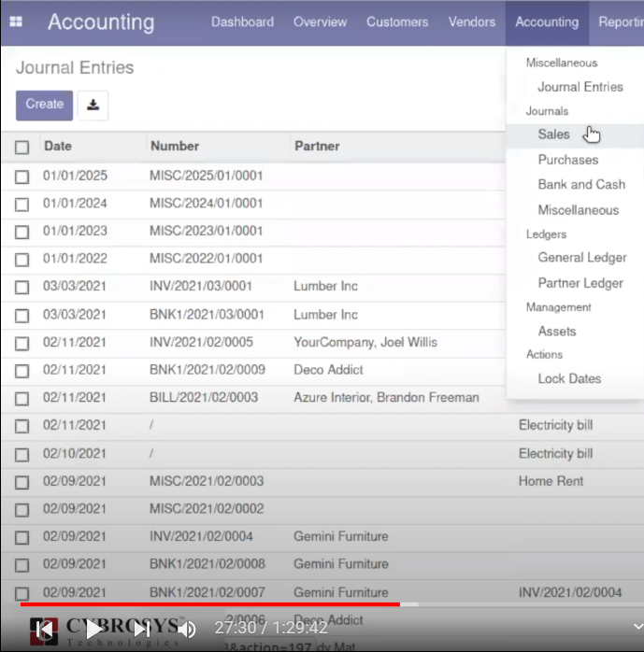The height and width of the screenshot is (652, 644).
Task: Open entry MISC/2025/01/0001
Action: (206, 176)
